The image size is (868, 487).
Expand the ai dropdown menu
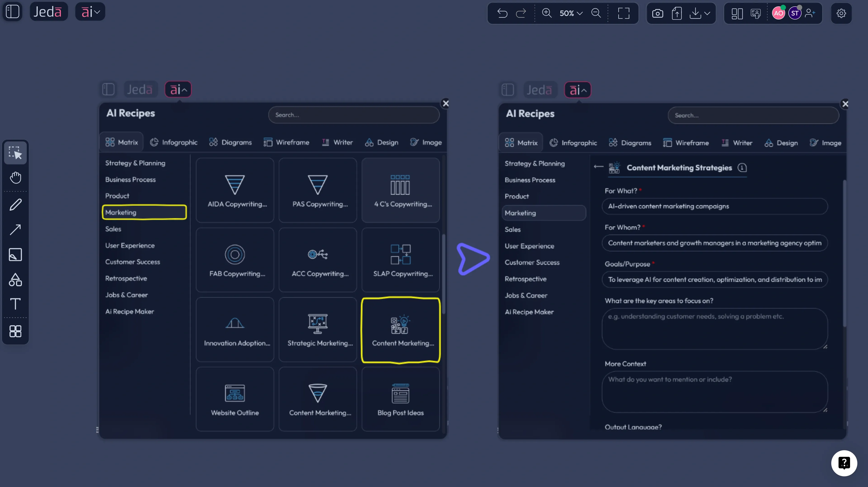coord(90,12)
